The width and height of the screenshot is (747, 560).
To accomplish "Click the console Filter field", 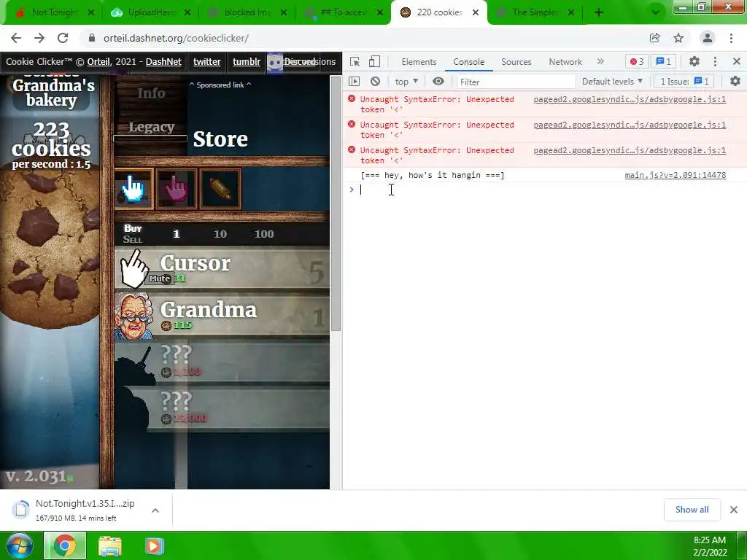I will (516, 82).
